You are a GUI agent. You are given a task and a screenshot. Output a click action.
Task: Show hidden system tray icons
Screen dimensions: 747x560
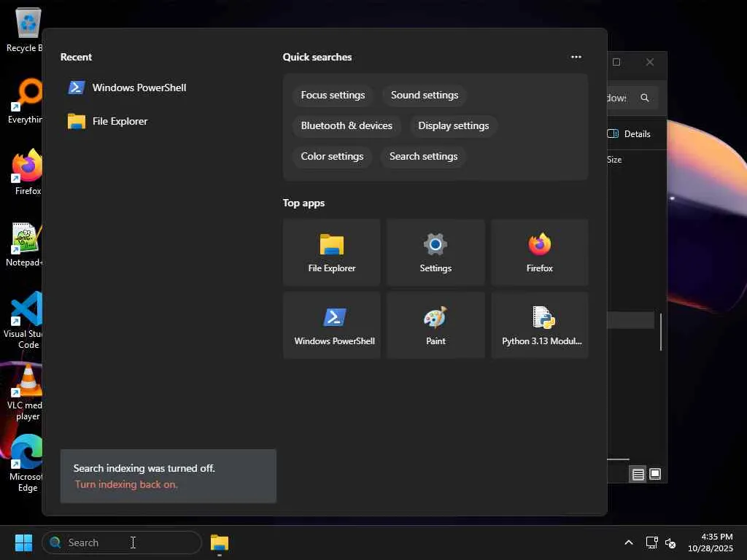click(628, 542)
